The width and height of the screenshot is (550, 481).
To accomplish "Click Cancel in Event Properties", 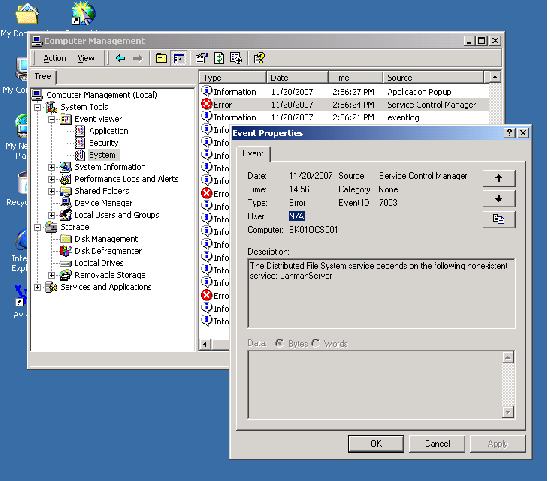I will pyautogui.click(x=437, y=444).
